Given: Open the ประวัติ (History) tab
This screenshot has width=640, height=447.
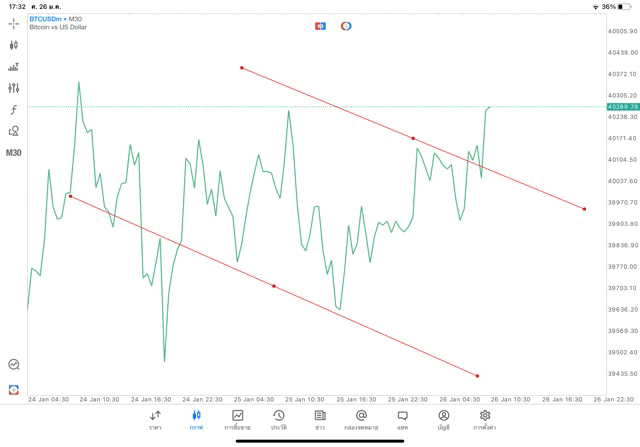Looking at the screenshot, I should 278,419.
